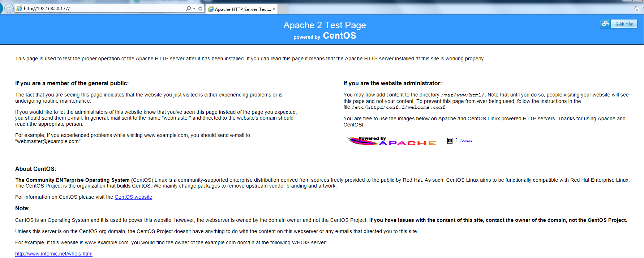Click the refresh page icon
Screen dimensions: 644x258
(x=200, y=8)
